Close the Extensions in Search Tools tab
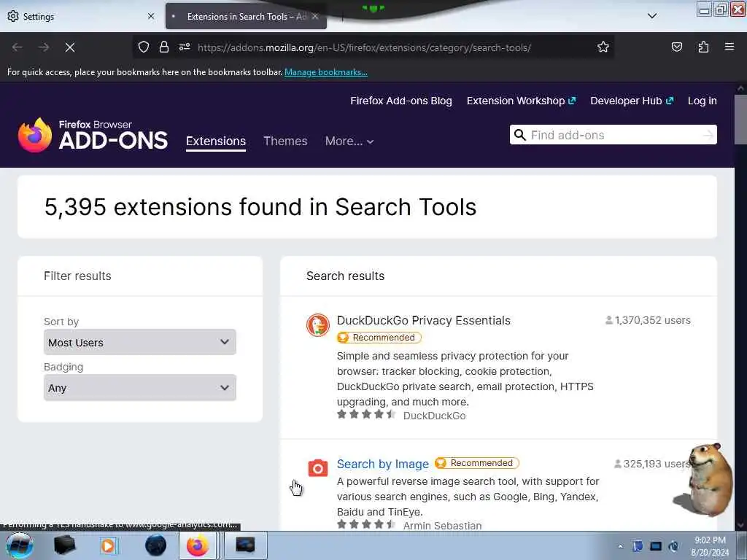Viewport: 747px width, 560px height. (x=315, y=16)
